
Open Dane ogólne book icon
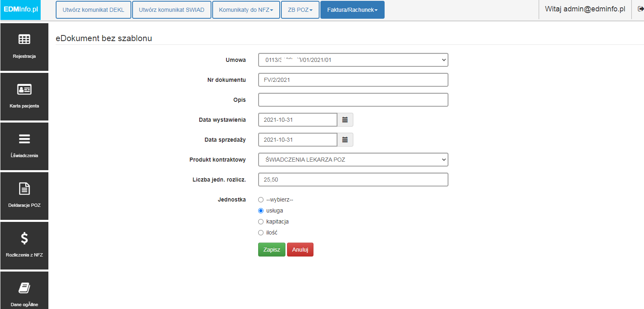(x=24, y=288)
